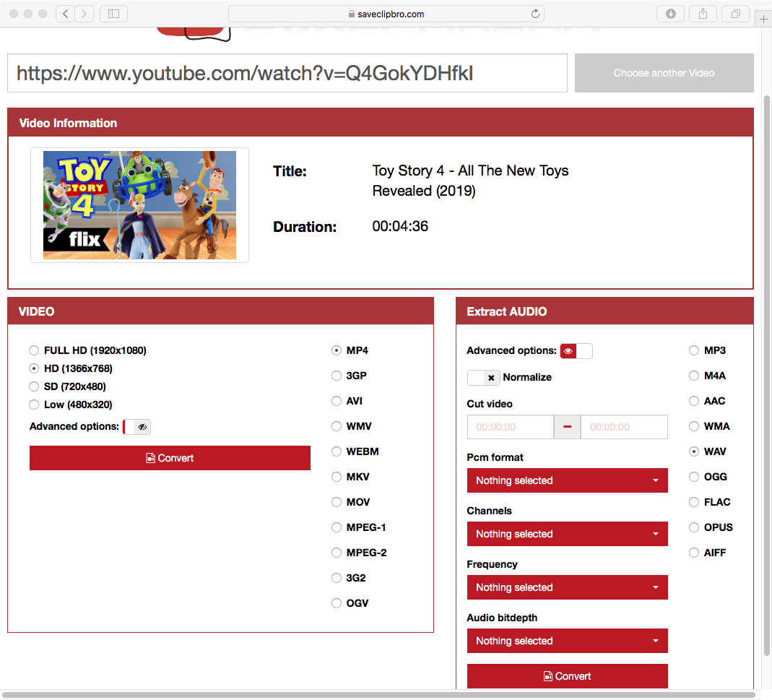The width and height of the screenshot is (772, 700).
Task: Select OGG audio format
Action: [694, 477]
